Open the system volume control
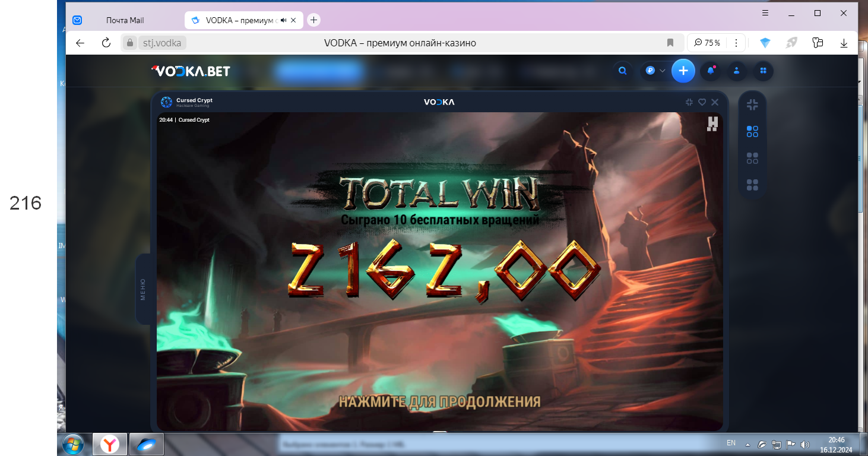The height and width of the screenshot is (456, 868). tap(805, 444)
